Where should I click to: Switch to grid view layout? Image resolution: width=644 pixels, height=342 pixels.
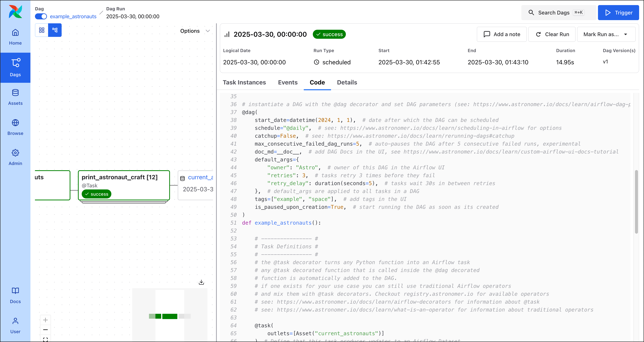click(42, 30)
